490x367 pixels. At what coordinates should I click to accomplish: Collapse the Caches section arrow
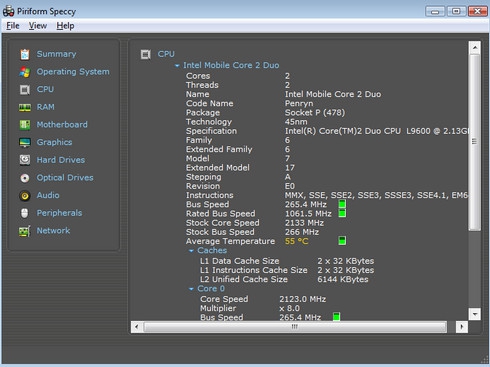tap(191, 251)
